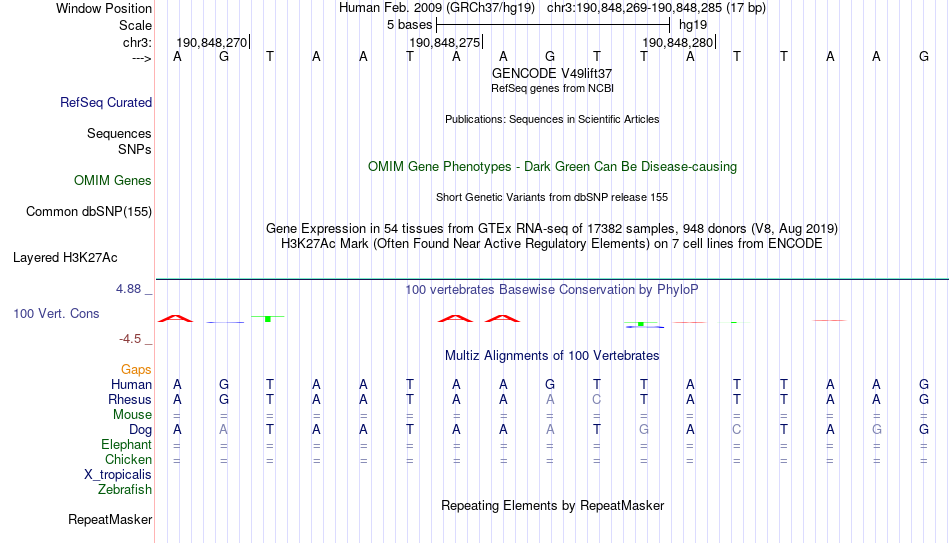Image resolution: width=950 pixels, height=543 pixels.
Task: Click the first red PhyloP peak
Action: [x=176, y=318]
